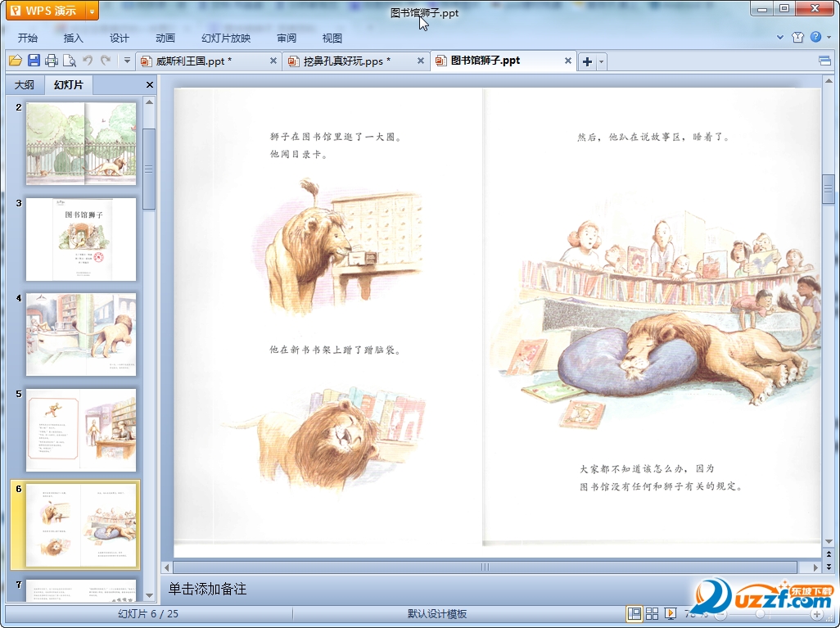
Task: Select slide 4 thumbnail
Action: [x=81, y=334]
